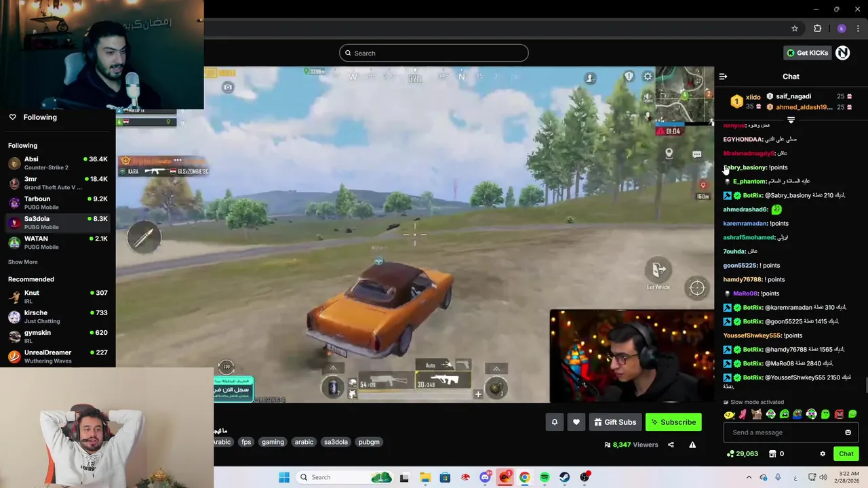868x488 pixels.
Task: Click the green Chat send button
Action: click(x=846, y=453)
